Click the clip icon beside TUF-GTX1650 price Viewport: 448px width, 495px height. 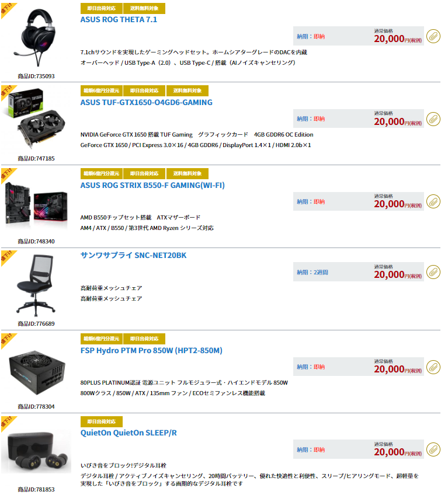[x=433, y=119]
